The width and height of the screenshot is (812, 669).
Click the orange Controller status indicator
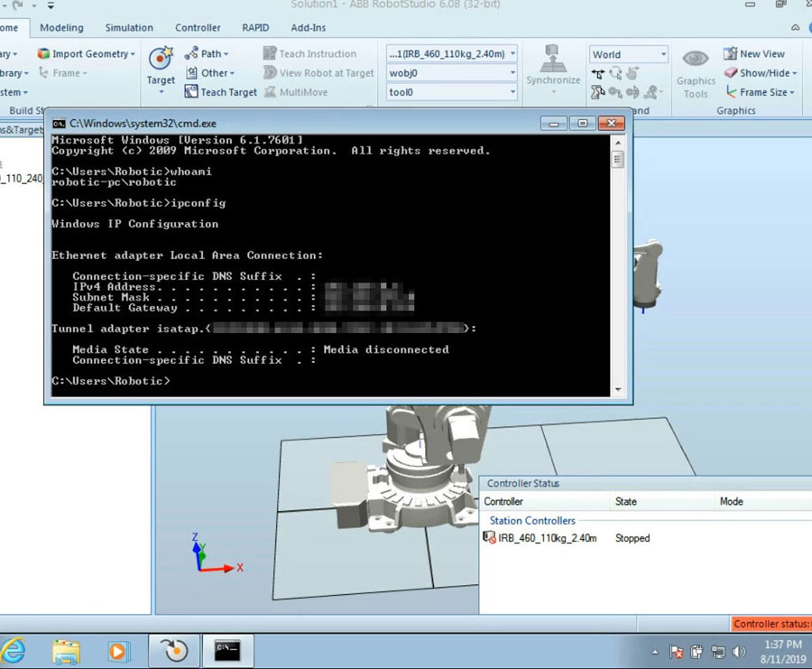click(x=771, y=624)
